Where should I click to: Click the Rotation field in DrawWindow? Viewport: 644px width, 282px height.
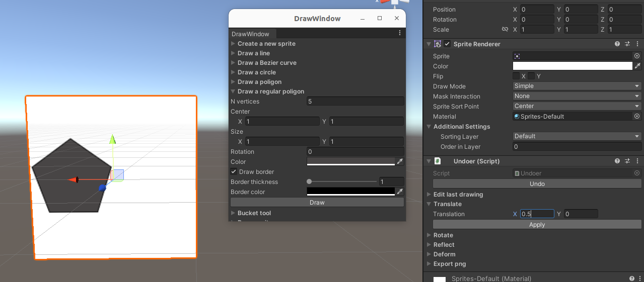[x=355, y=152]
